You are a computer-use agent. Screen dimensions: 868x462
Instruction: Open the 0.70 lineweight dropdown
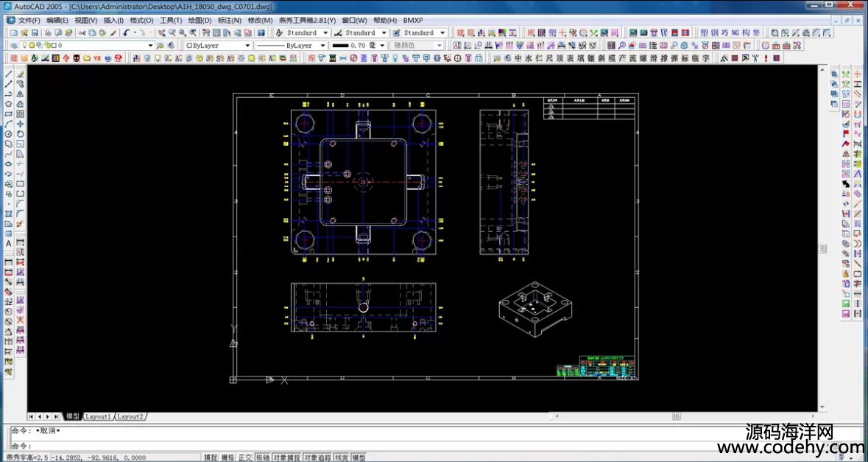tap(382, 46)
